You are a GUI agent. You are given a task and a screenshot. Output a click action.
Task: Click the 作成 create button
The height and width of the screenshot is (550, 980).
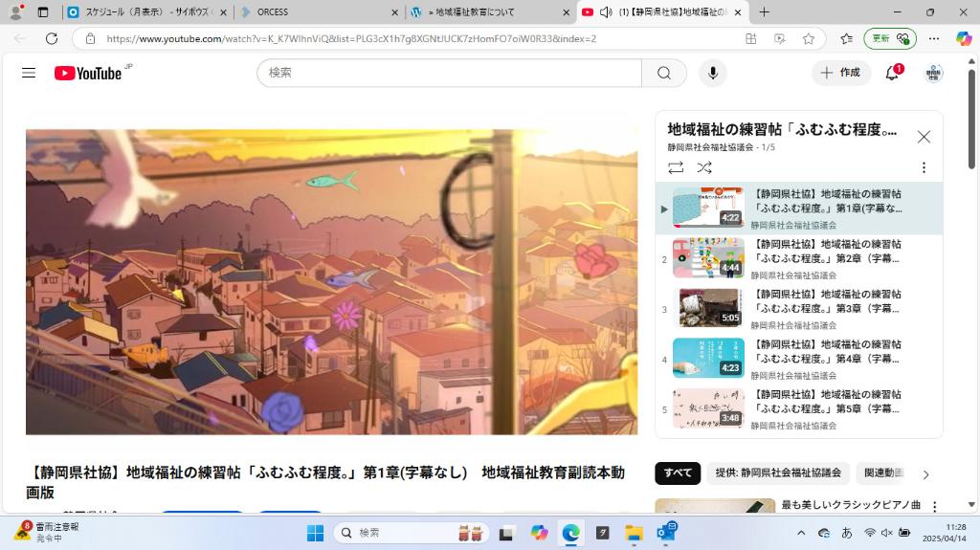pos(841,73)
